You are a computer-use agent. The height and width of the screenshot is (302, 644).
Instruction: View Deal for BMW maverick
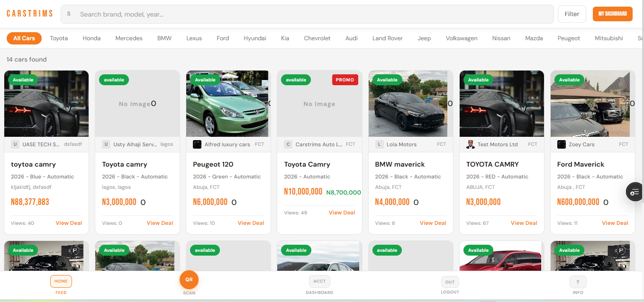[433, 223]
